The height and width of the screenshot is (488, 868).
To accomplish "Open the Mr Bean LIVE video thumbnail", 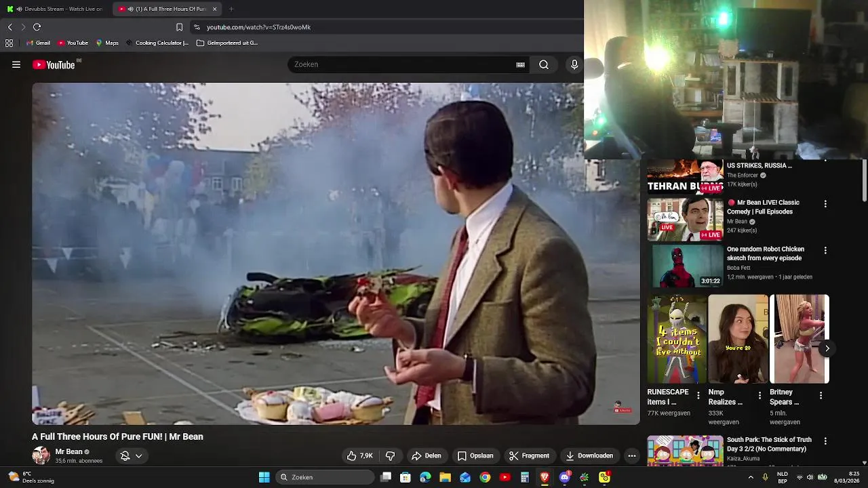I will pyautogui.click(x=685, y=220).
